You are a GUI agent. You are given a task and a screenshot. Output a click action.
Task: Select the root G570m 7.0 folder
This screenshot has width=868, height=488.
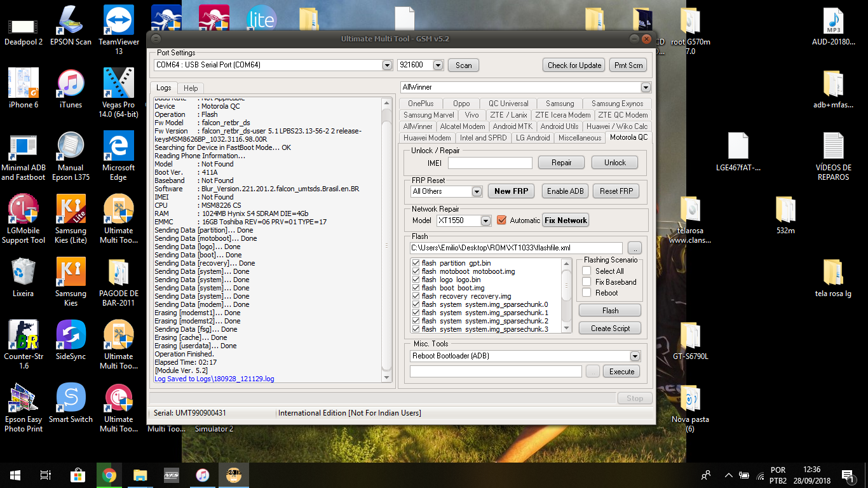[690, 32]
